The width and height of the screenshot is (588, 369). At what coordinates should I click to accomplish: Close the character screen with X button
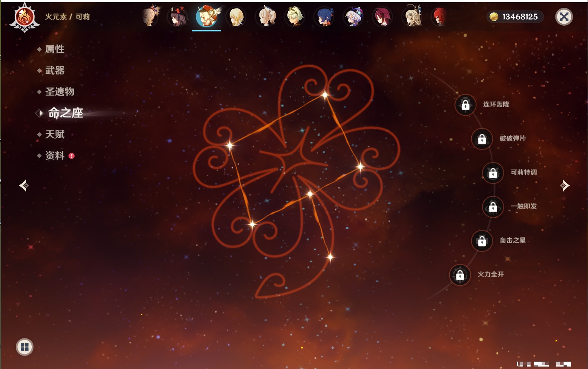click(x=564, y=17)
